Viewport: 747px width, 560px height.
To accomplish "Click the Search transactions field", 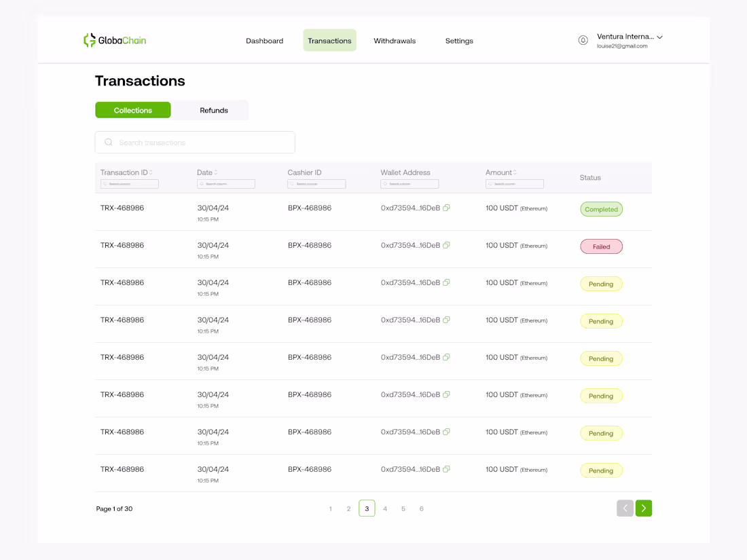I will (195, 142).
